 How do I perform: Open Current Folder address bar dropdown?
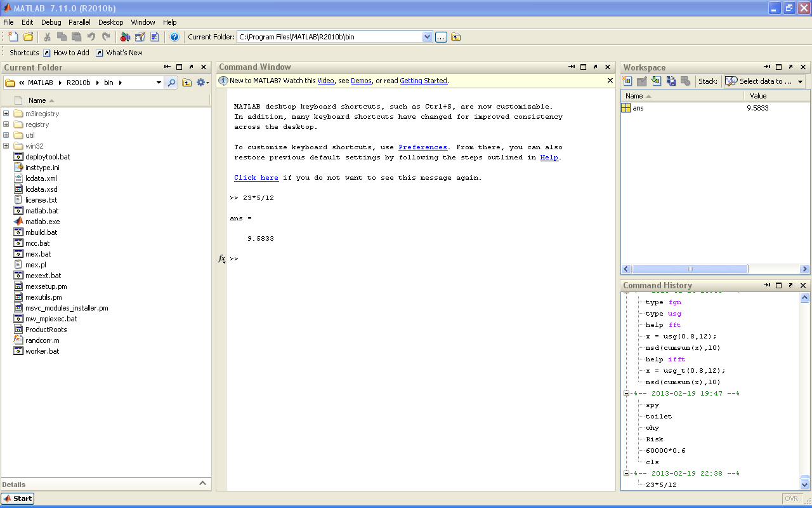427,37
